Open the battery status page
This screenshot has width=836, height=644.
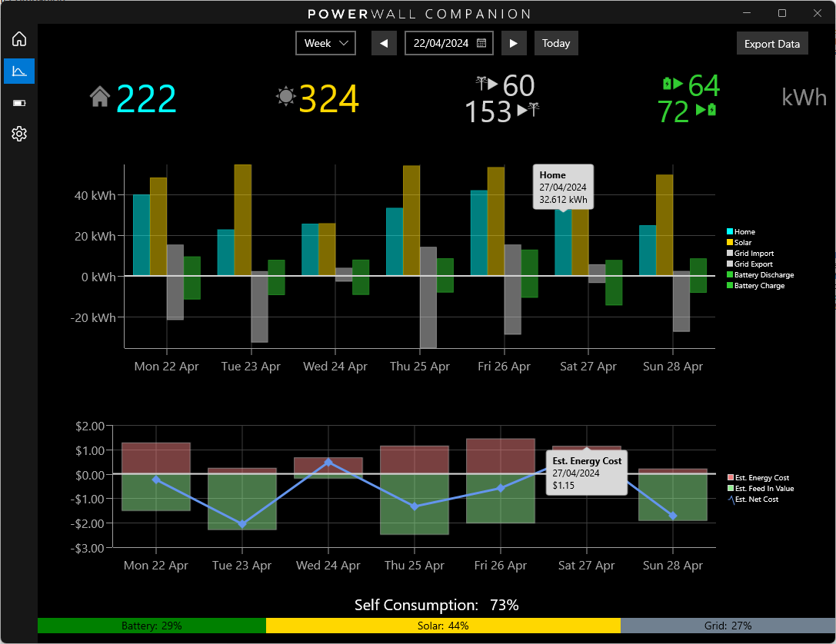pyautogui.click(x=18, y=102)
